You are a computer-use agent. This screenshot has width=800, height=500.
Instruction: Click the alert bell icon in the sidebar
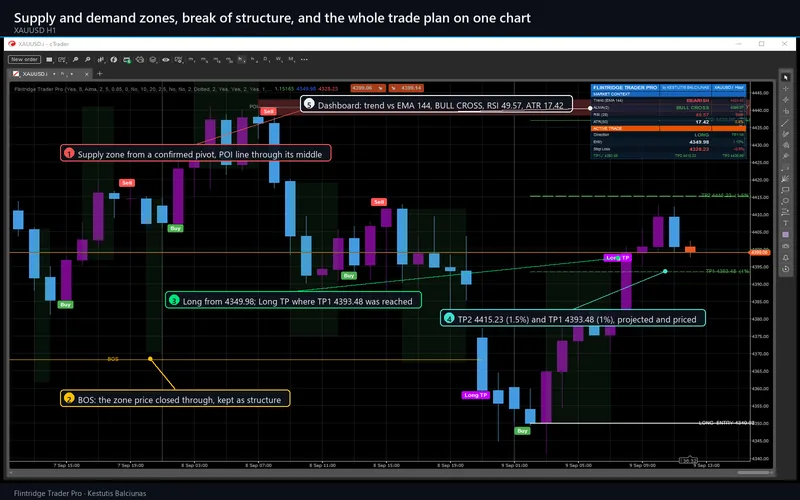click(x=786, y=258)
